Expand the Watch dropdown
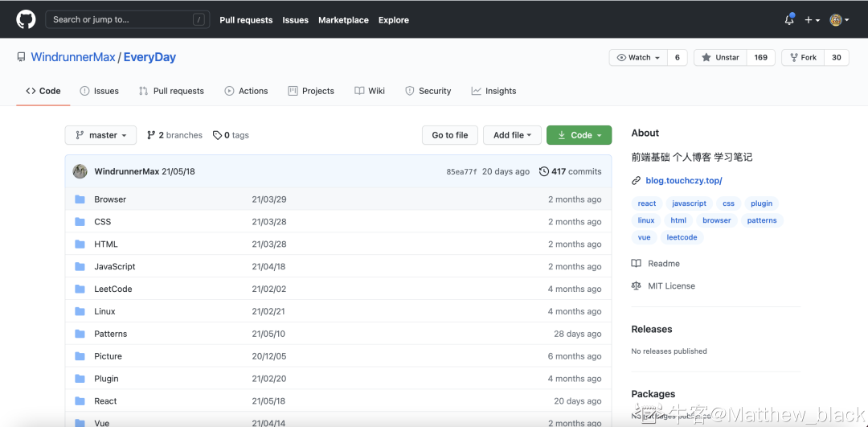The height and width of the screenshot is (427, 868). pos(638,58)
